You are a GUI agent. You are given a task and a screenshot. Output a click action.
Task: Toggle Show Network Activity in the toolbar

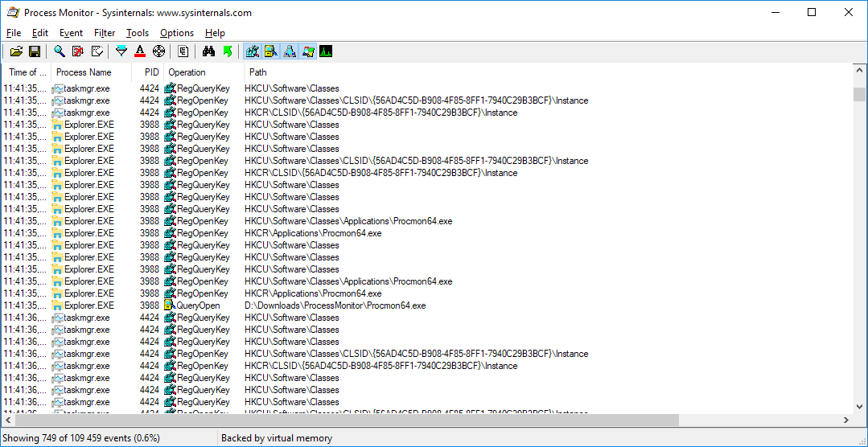(290, 51)
